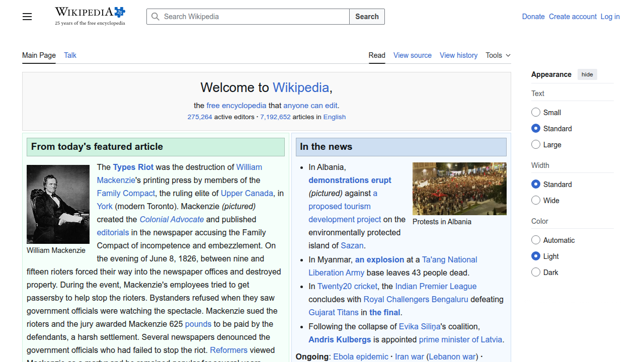This screenshot has height=362, width=644.
Task: Open the Royal Challengers Bengaluru link
Action: 416,299
